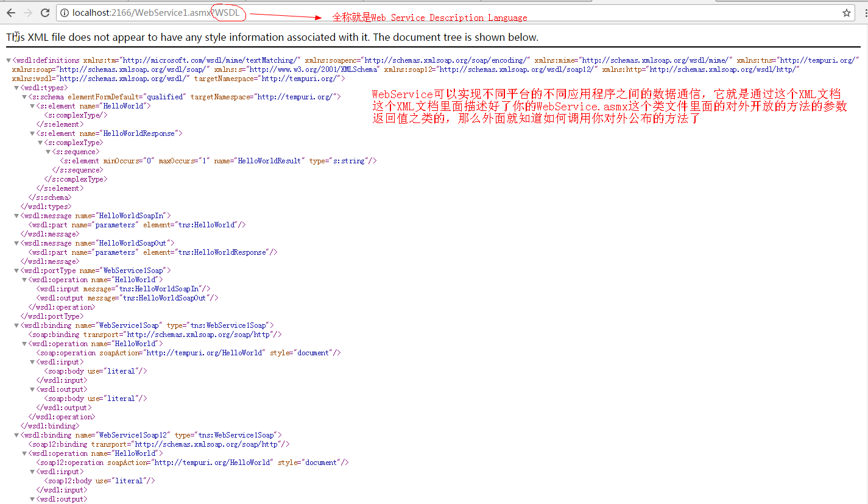Viewport: 868px width, 504px height.
Task: Click wsdl:input message="tns:HelloWorldSoapIn" line
Action: click(123, 289)
